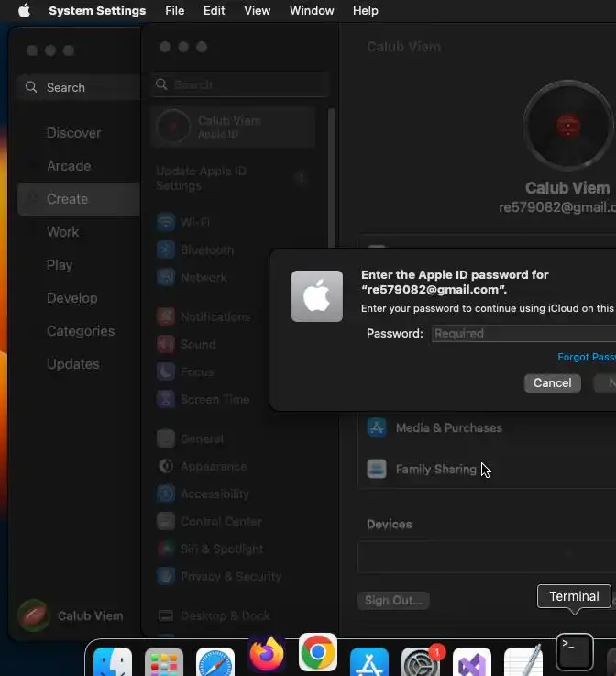This screenshot has height=676, width=616.
Task: Open the Window menu
Action: pos(312,10)
